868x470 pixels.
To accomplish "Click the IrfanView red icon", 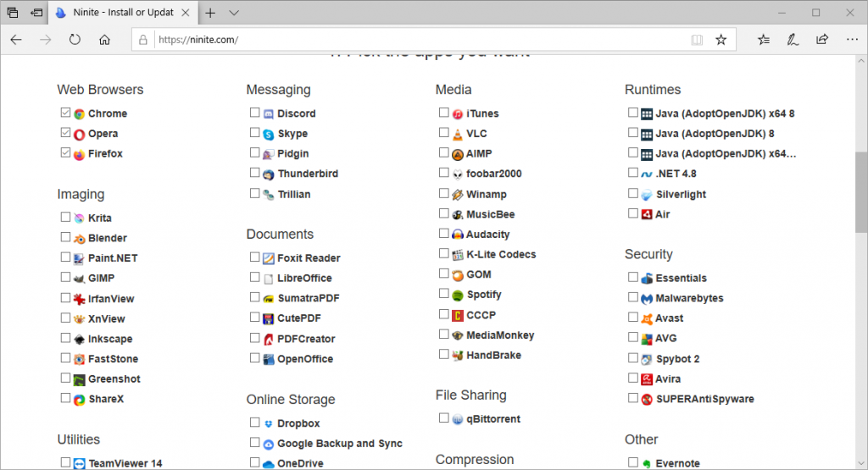I will (79, 299).
